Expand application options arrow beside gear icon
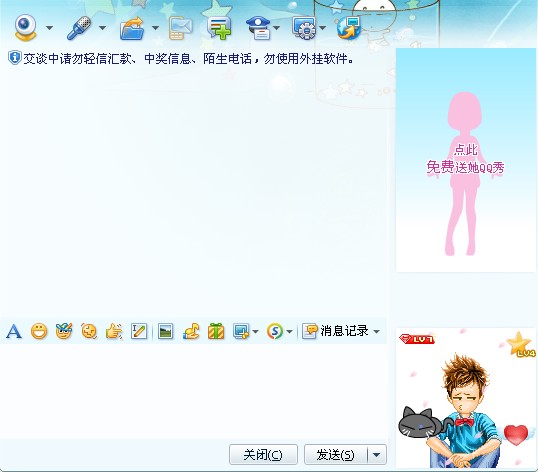The image size is (538, 472). coord(322,28)
